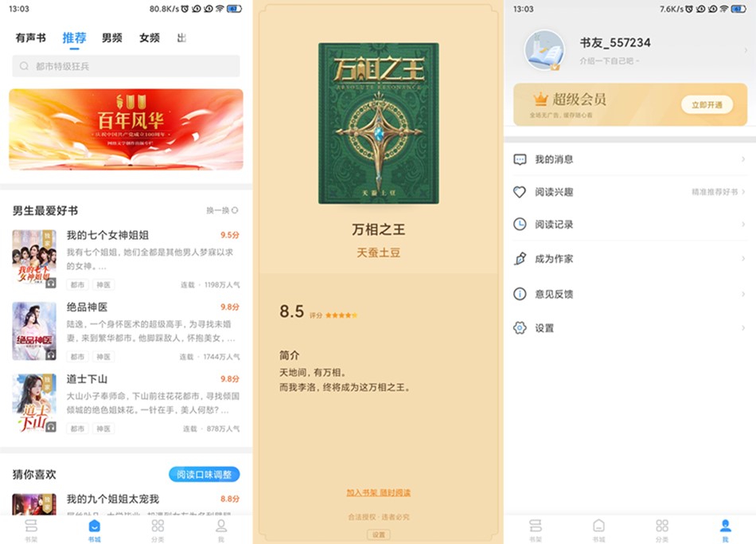Open 书架 bookshelf icon on the profile screen
Image resolution: width=756 pixels, height=544 pixels.
click(536, 525)
